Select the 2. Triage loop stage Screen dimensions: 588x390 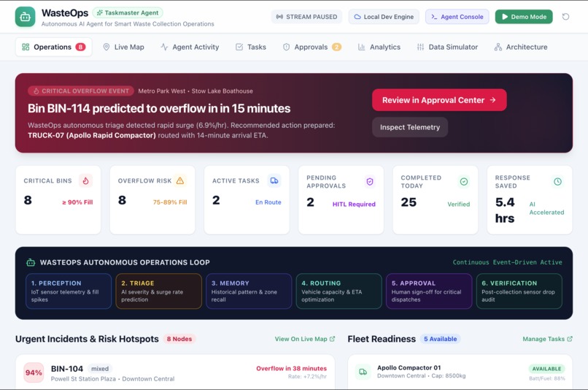coord(158,291)
